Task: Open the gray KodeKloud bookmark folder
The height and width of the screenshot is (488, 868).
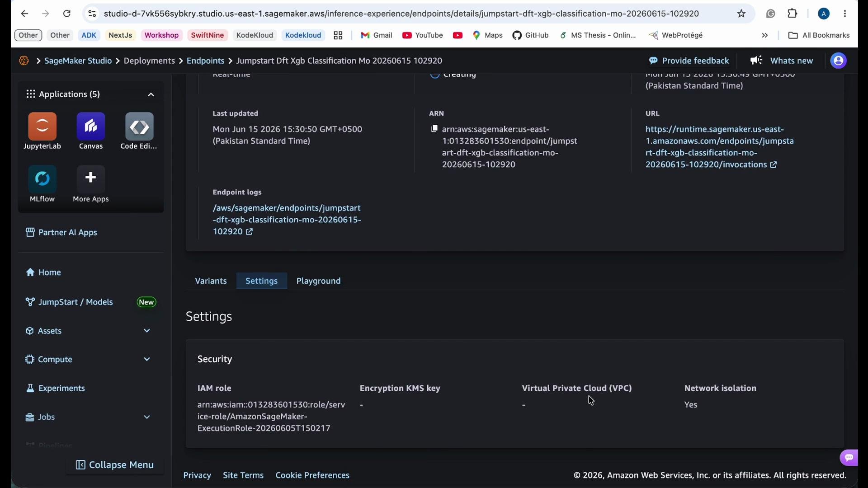Action: pyautogui.click(x=255, y=35)
